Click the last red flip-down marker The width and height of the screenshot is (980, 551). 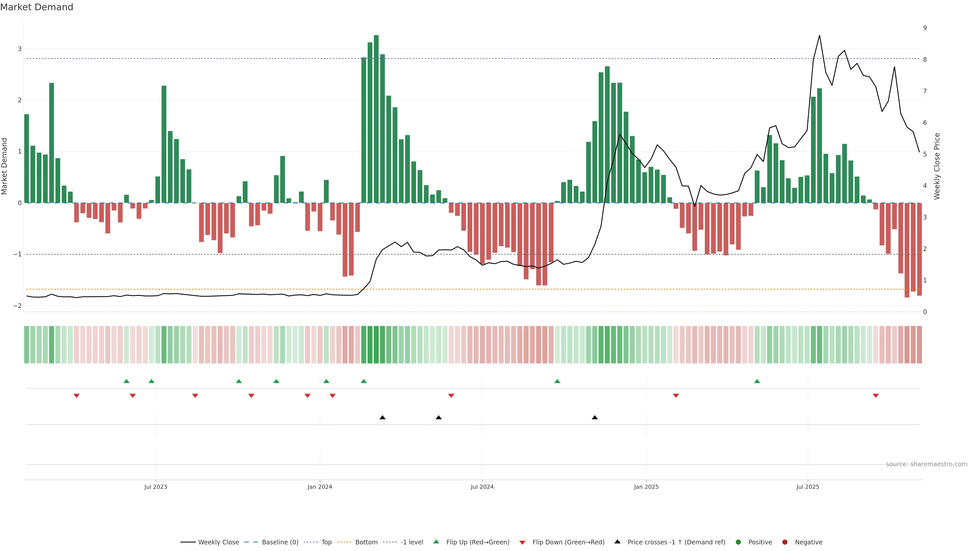[x=875, y=396]
